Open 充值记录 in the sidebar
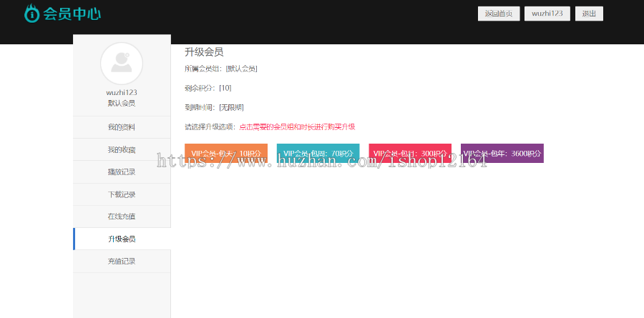Viewport: 644px width, 318px height. (x=122, y=262)
